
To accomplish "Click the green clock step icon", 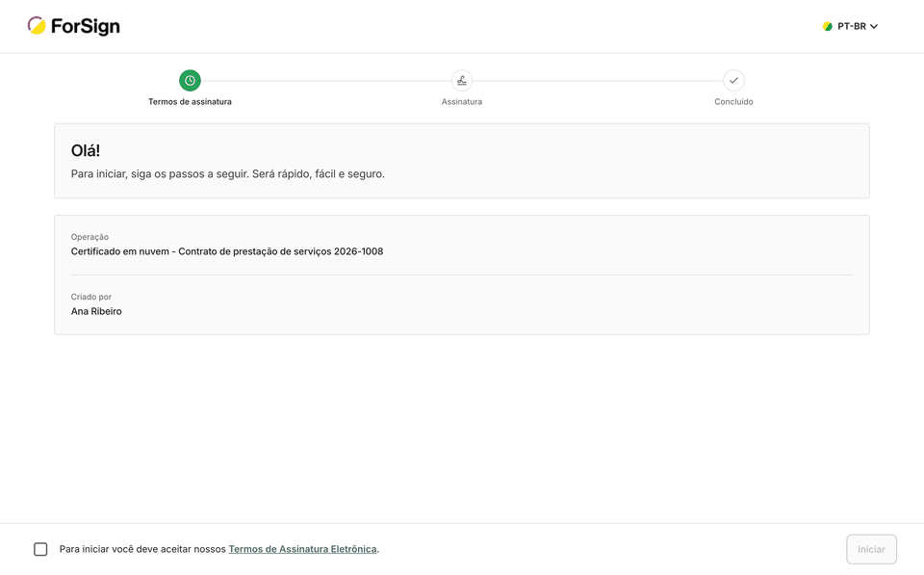I will (190, 80).
